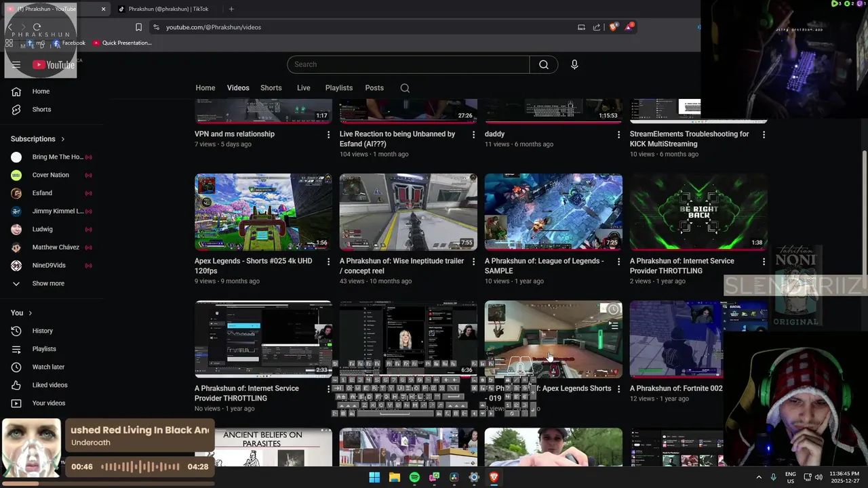The height and width of the screenshot is (488, 868).
Task: Open Your videos in the sidebar
Action: (48, 403)
